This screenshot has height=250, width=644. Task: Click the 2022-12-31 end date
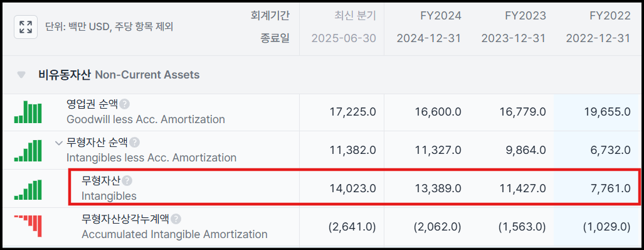coord(598,39)
